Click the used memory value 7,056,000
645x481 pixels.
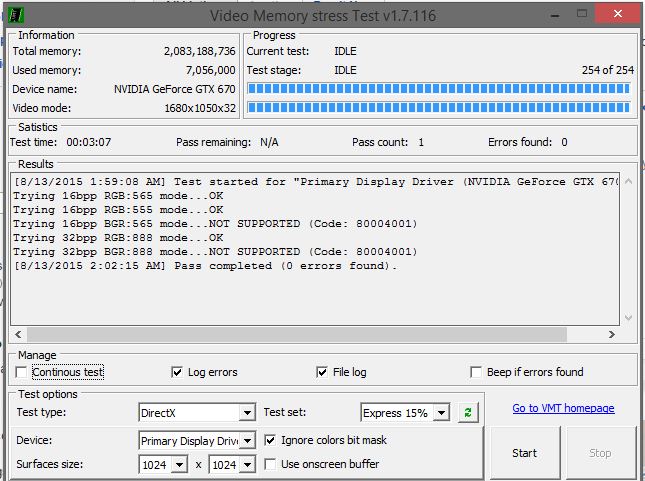click(211, 70)
